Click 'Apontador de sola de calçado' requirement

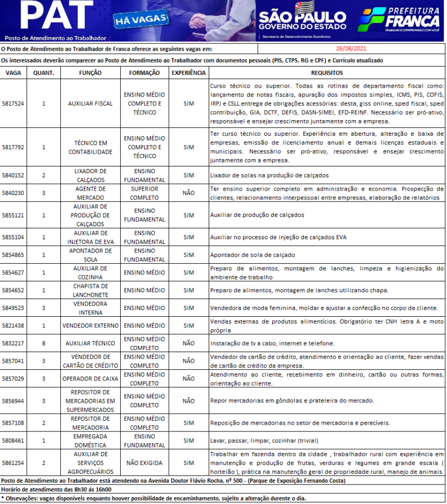[x=253, y=255]
